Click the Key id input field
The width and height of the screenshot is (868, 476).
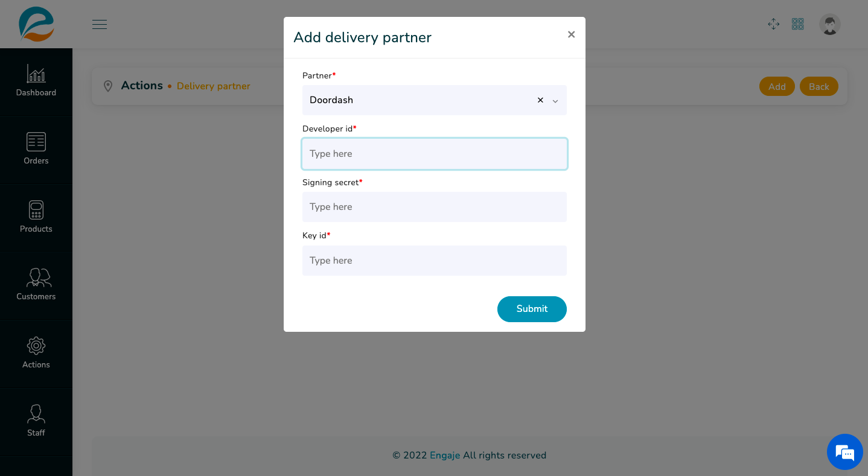coord(435,261)
